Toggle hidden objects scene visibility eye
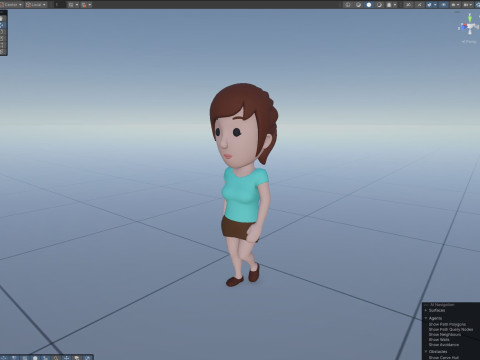Image resolution: width=480 pixels, height=360 pixels. (444, 5)
